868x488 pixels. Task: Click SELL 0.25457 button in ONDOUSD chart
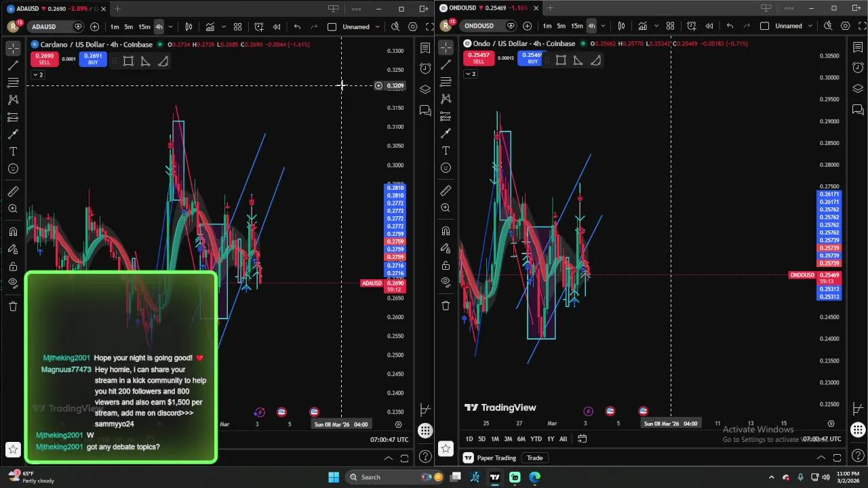(x=478, y=58)
